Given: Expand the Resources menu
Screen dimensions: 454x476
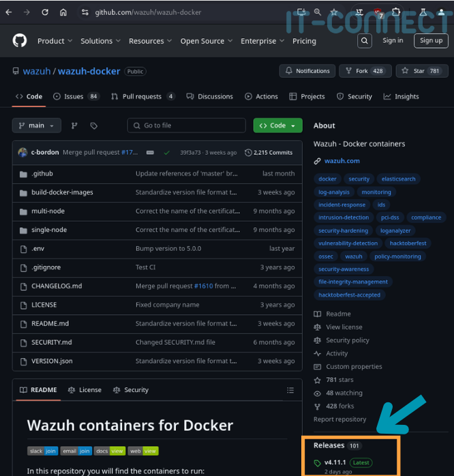Looking at the screenshot, I should tap(150, 41).
